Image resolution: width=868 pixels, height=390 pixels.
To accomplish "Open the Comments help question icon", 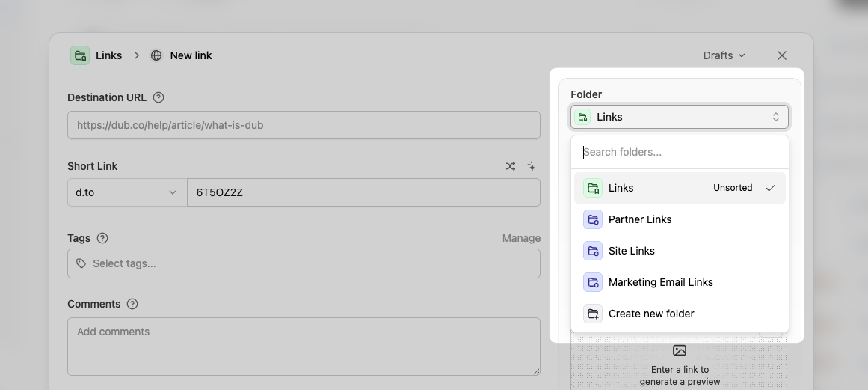I will point(132,304).
